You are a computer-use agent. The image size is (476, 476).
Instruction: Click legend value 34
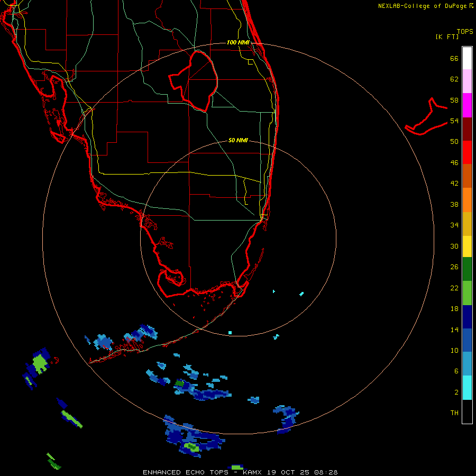454,225
